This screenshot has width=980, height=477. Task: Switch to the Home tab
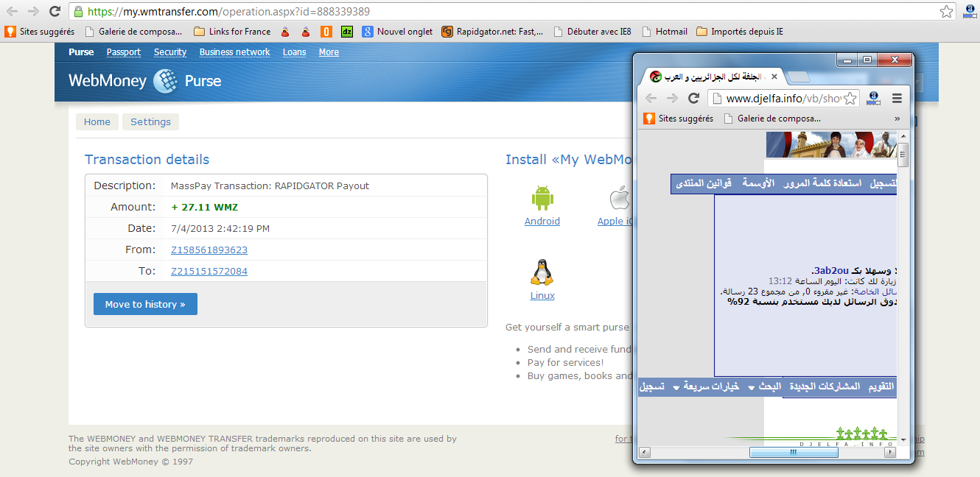coord(97,122)
